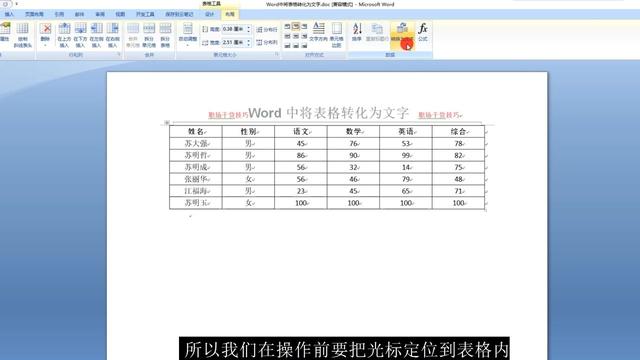The height and width of the screenshot is (360, 640).
Task: Click the Formula (公式) fx button
Action: click(x=423, y=32)
